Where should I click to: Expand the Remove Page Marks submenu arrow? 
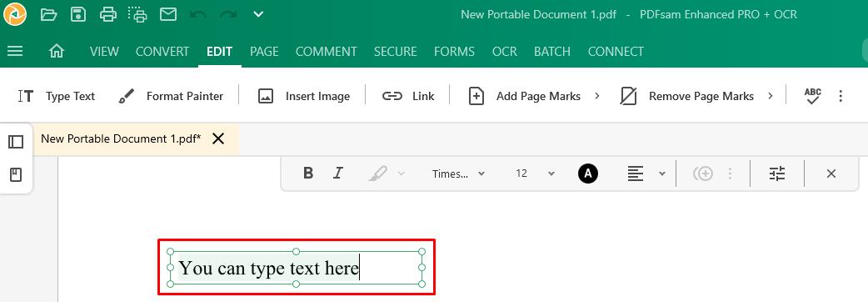pyautogui.click(x=770, y=97)
